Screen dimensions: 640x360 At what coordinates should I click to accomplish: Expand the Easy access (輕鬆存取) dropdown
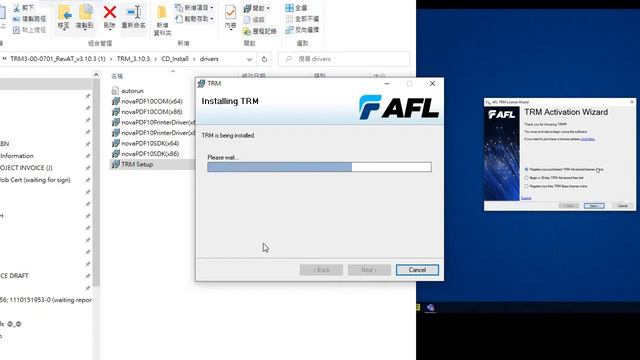click(x=212, y=19)
